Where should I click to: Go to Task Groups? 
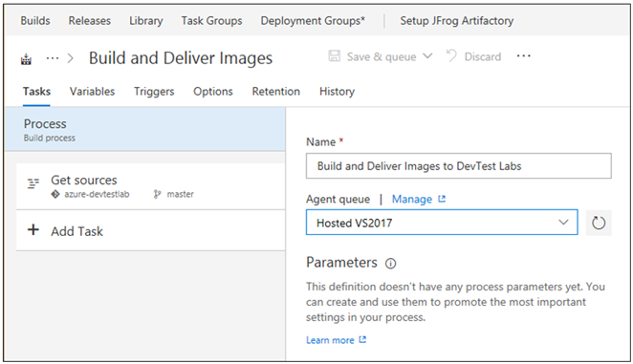(x=211, y=21)
